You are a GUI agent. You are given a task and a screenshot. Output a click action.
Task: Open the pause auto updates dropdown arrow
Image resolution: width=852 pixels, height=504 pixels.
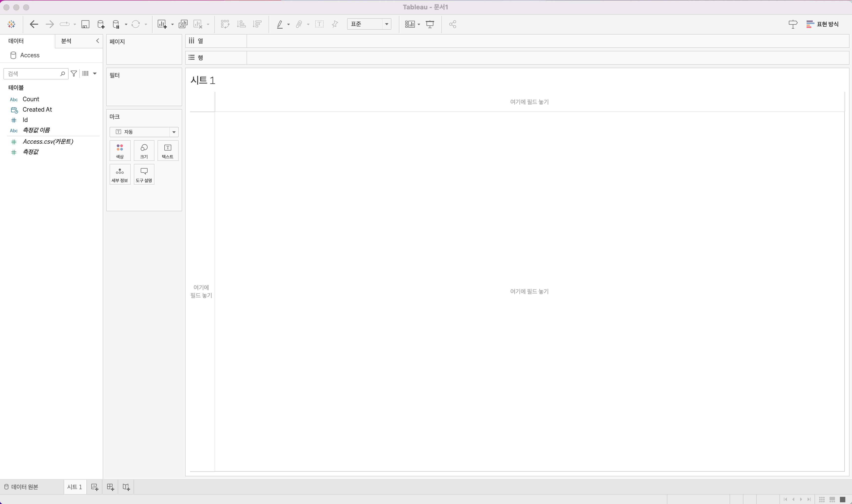click(126, 24)
